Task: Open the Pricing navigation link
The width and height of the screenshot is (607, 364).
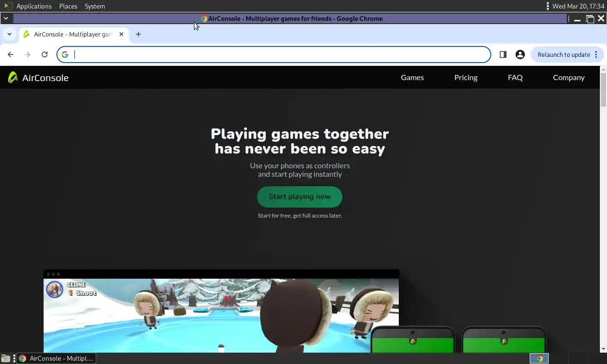Action: click(x=466, y=77)
